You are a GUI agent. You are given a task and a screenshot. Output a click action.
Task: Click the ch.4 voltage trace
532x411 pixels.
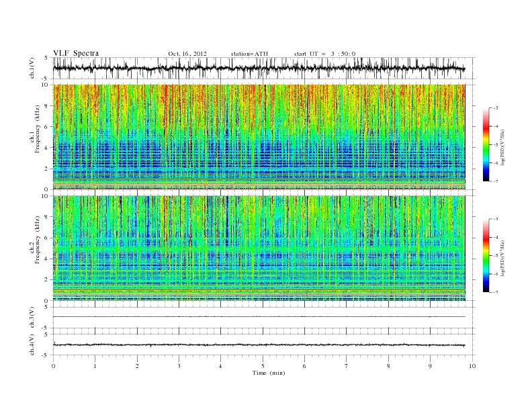pos(259,345)
